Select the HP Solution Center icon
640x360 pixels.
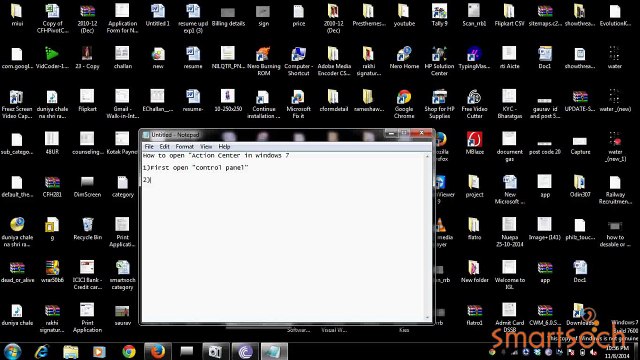point(440,62)
